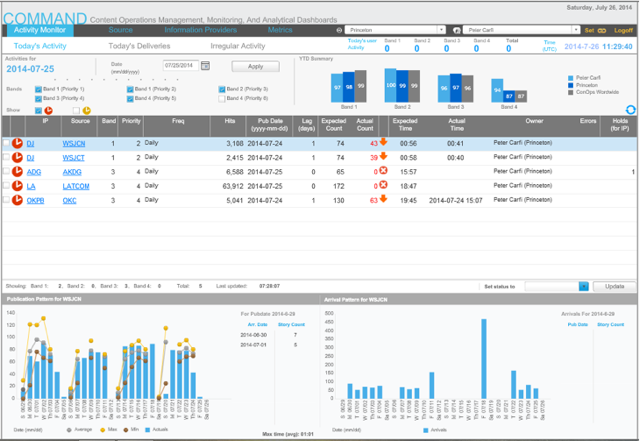Click the yellow clock icon in Show filter

[87, 110]
